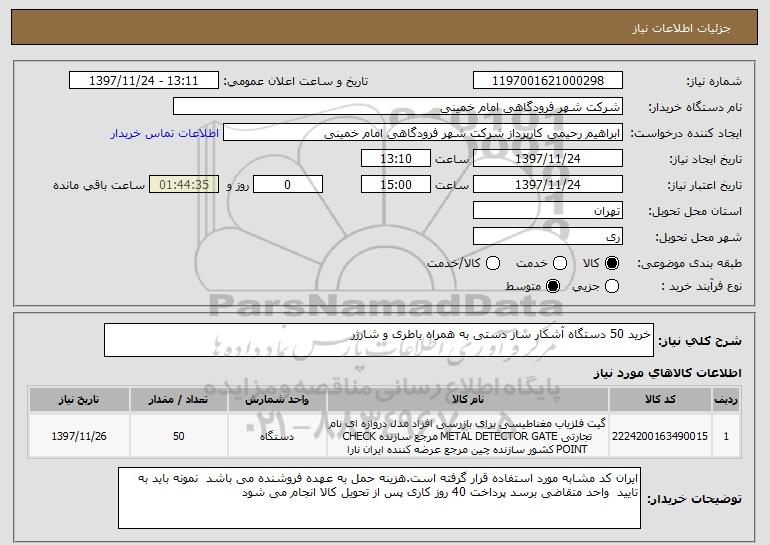Click the جزئیات اطلاعات نیاز header title

[681, 28]
